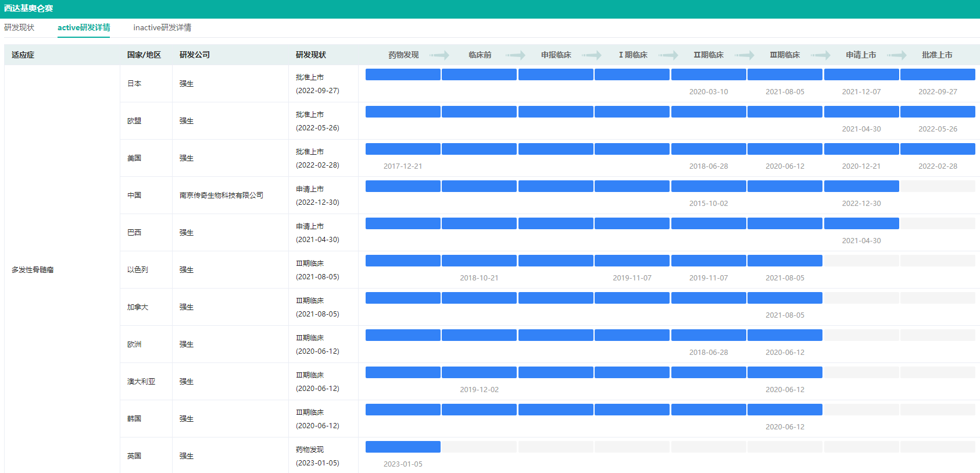Image resolution: width=980 pixels, height=473 pixels.
Task: Click the 2017-12-21 date in 美国 row
Action: [403, 166]
